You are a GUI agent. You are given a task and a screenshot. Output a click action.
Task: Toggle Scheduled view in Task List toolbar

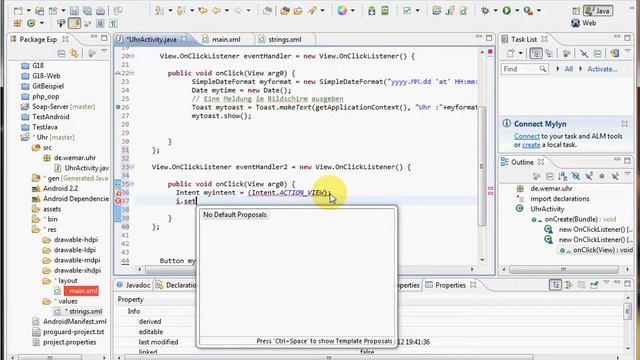549,53
